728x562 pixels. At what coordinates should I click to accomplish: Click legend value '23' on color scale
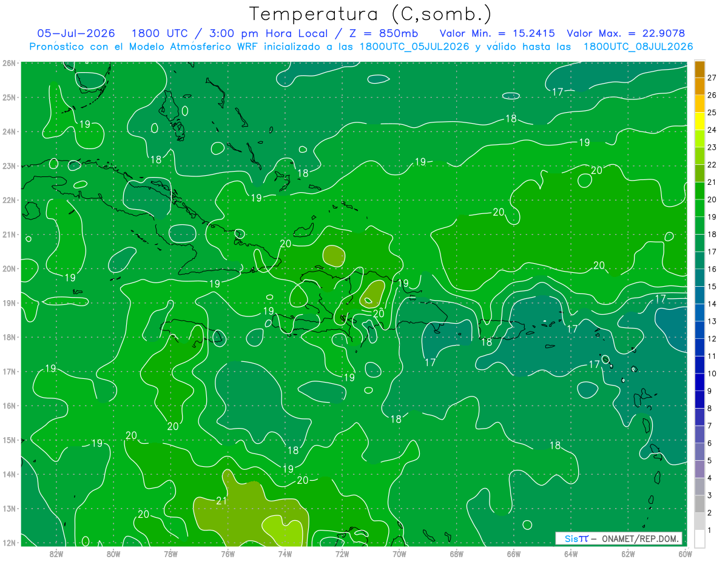tap(712, 147)
